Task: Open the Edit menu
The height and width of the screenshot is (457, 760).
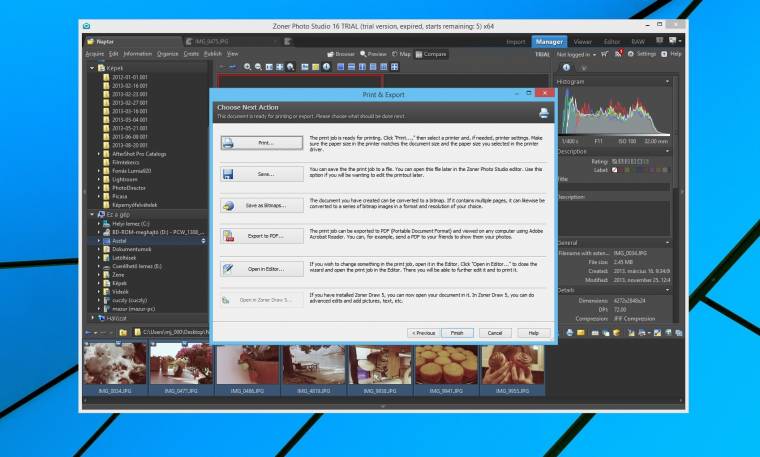Action: coord(113,54)
